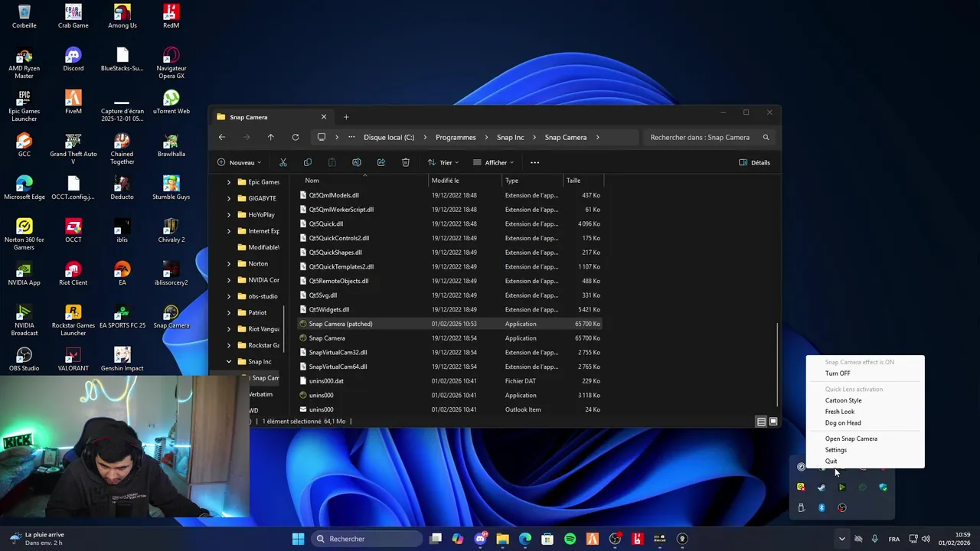Choose Dog on Head in tray menu

(x=843, y=422)
